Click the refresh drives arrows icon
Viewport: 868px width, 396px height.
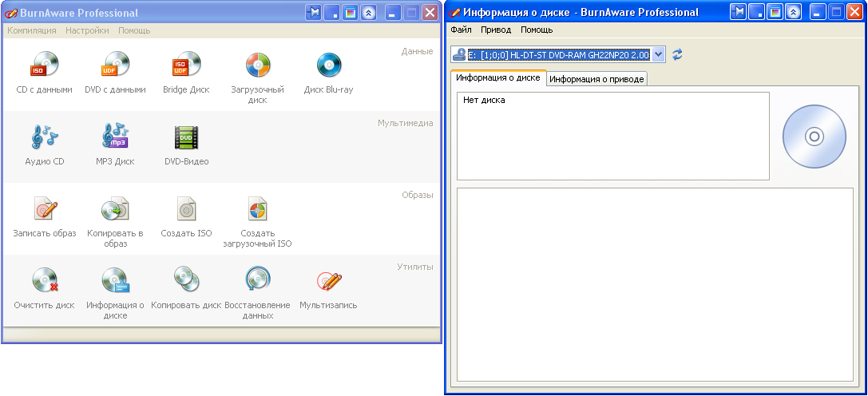[x=677, y=54]
